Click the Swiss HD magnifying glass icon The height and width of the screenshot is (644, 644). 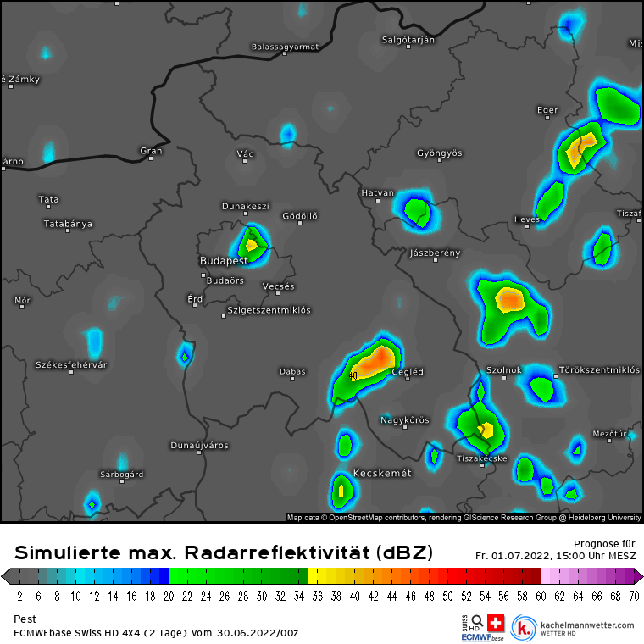477,621
